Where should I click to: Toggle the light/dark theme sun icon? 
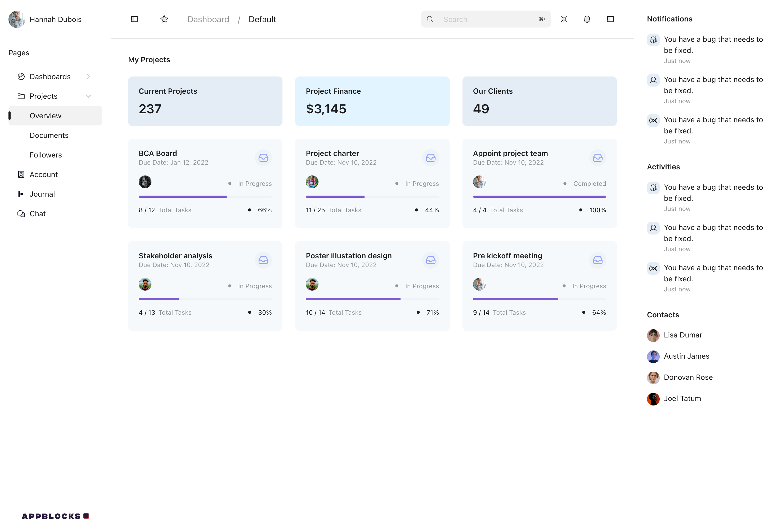(564, 19)
